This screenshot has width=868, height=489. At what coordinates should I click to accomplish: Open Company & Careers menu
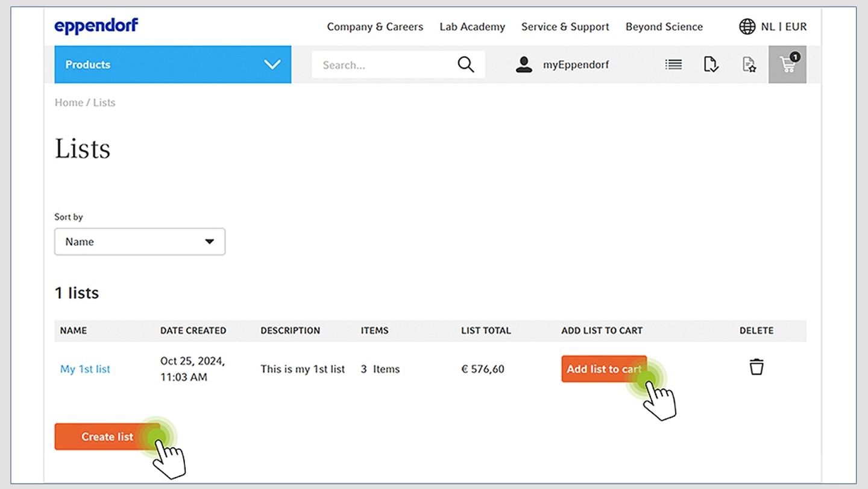(x=375, y=26)
